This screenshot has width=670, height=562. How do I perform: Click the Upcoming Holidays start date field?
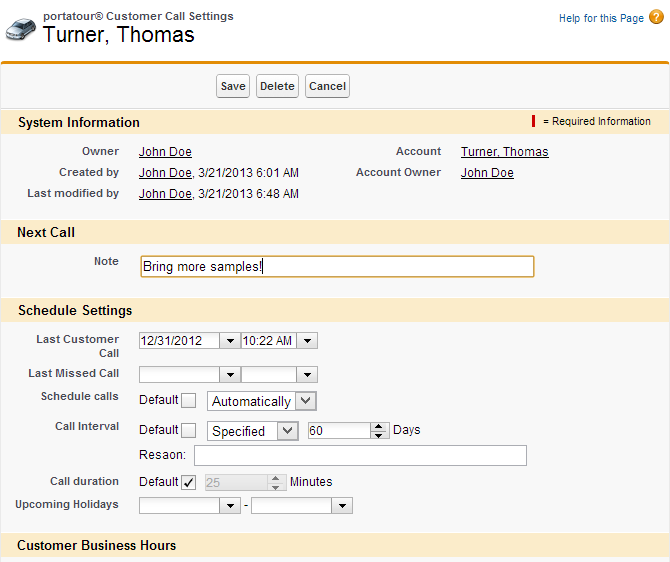click(179, 506)
